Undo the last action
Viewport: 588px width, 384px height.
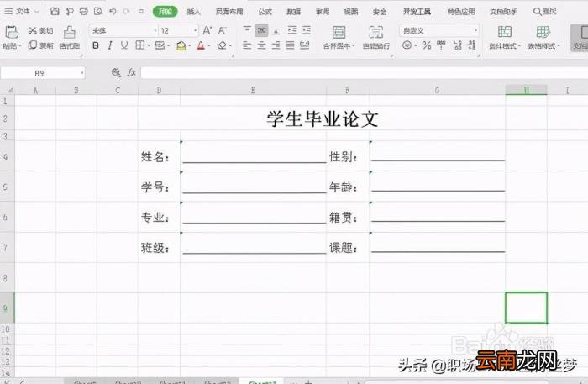[113, 11]
